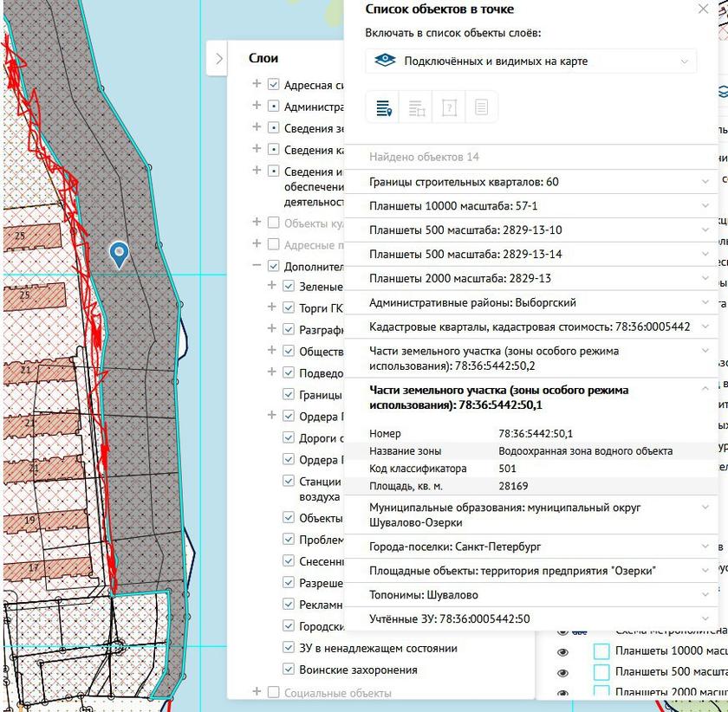Click the blue map pin marker
The height and width of the screenshot is (712, 728).
click(120, 255)
